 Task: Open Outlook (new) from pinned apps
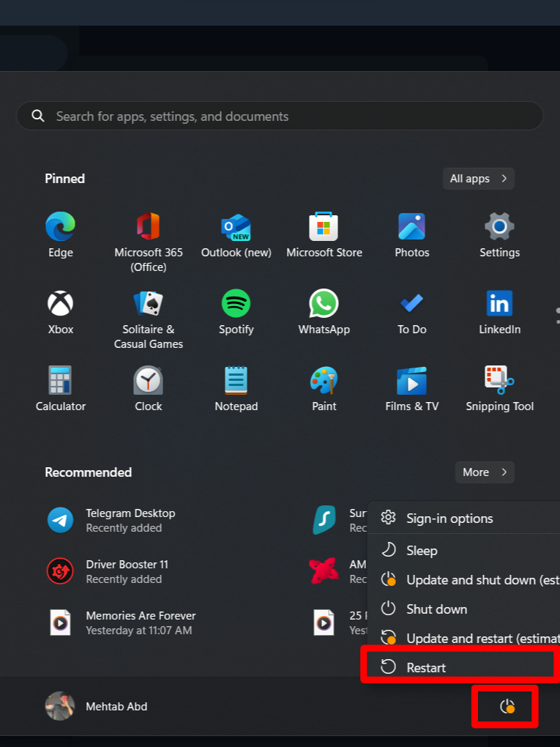[236, 235]
